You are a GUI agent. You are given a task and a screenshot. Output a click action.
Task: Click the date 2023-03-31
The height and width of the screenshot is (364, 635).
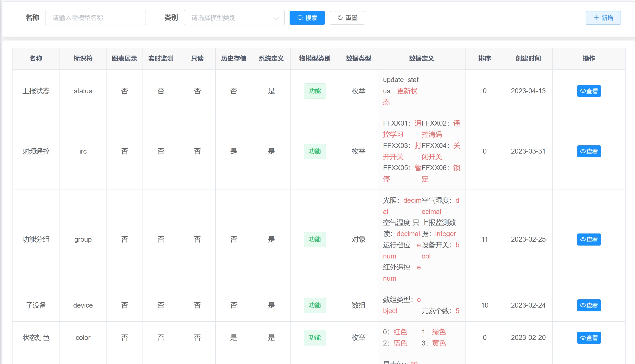click(x=528, y=151)
